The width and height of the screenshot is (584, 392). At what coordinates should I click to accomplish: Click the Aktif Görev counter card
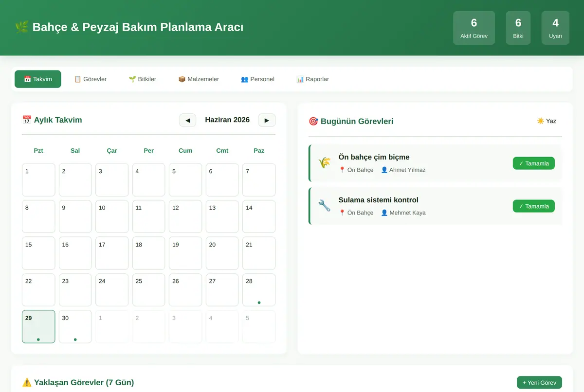tap(474, 28)
